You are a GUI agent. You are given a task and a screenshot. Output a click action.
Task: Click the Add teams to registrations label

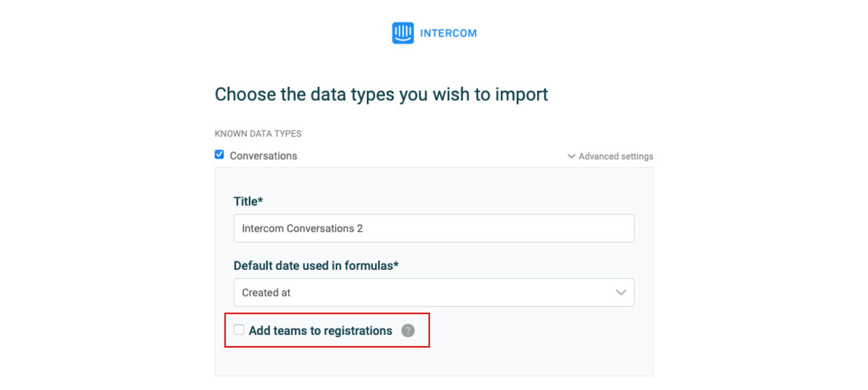[x=320, y=331]
